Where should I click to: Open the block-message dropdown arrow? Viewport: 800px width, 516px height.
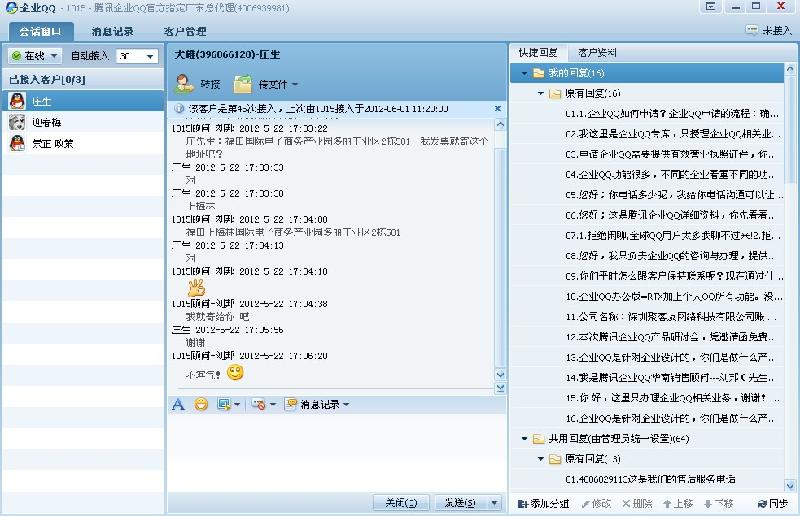(273, 405)
